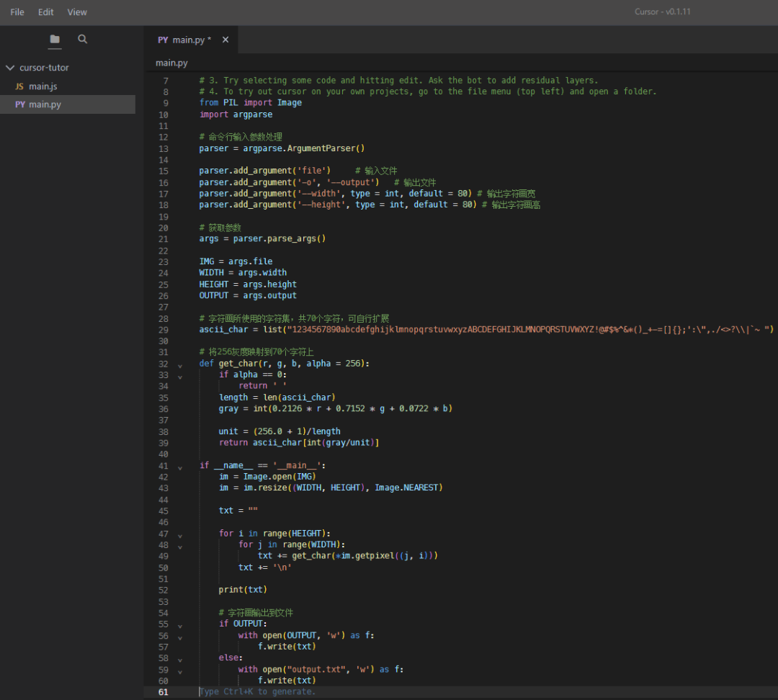Fold the HEIGHT for loop at line 47
778x700 pixels.
click(x=180, y=535)
